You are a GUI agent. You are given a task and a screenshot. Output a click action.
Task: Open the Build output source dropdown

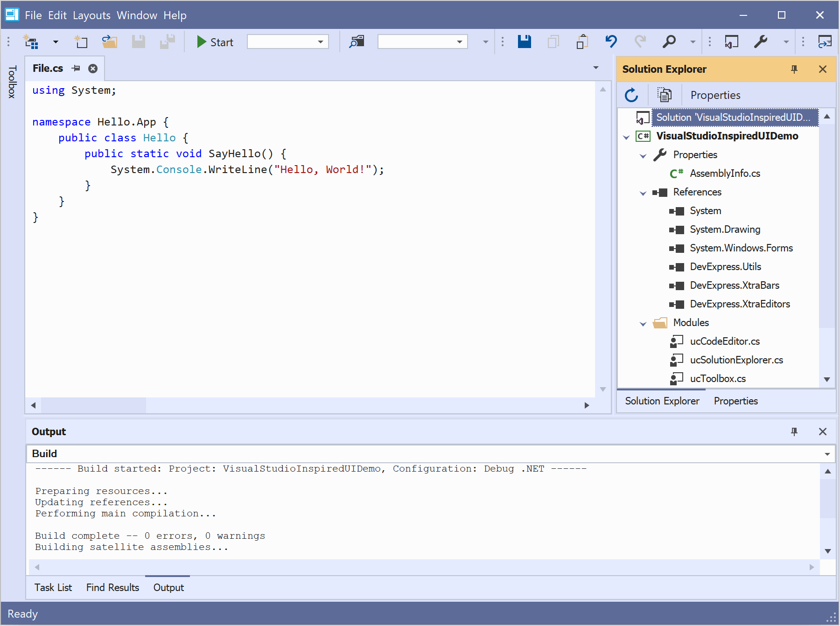pos(827,454)
